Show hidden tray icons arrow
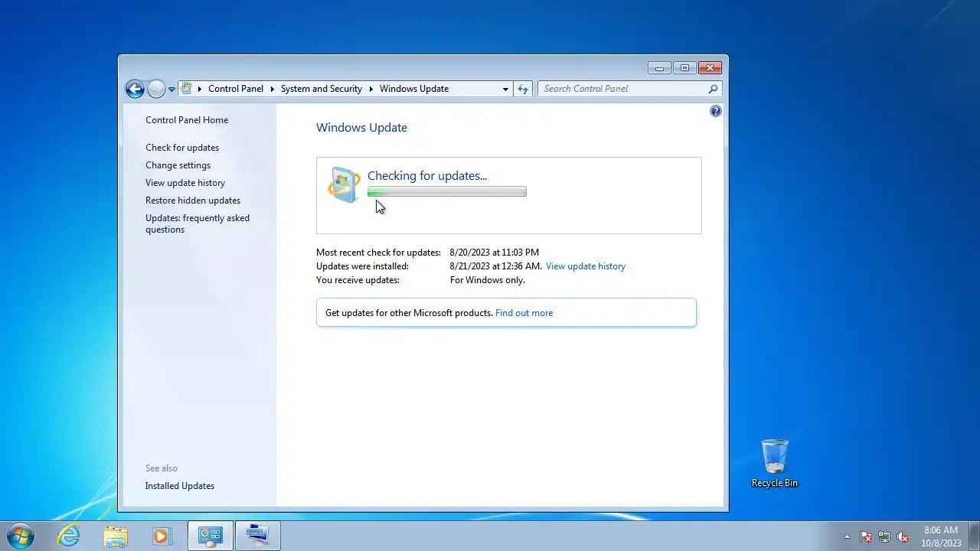This screenshot has width=980, height=551. pos(847,536)
